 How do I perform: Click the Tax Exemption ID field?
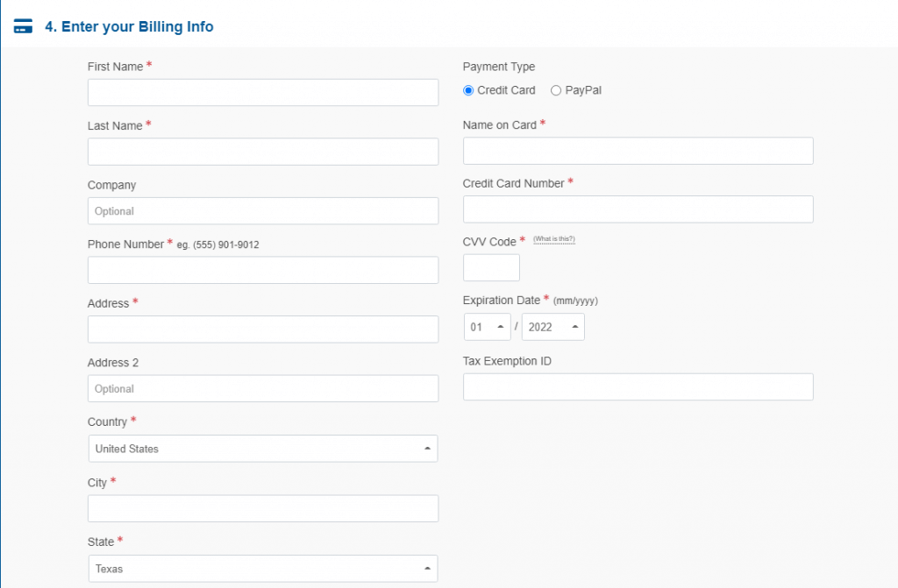pos(638,387)
